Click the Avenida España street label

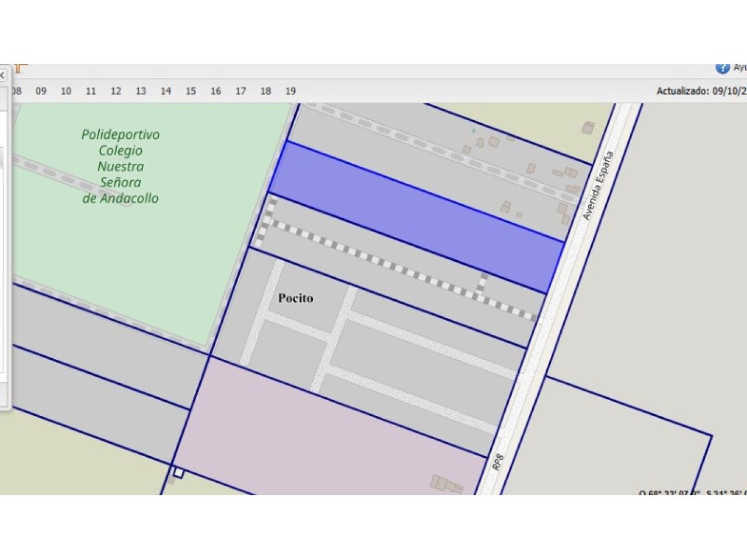pos(598,185)
